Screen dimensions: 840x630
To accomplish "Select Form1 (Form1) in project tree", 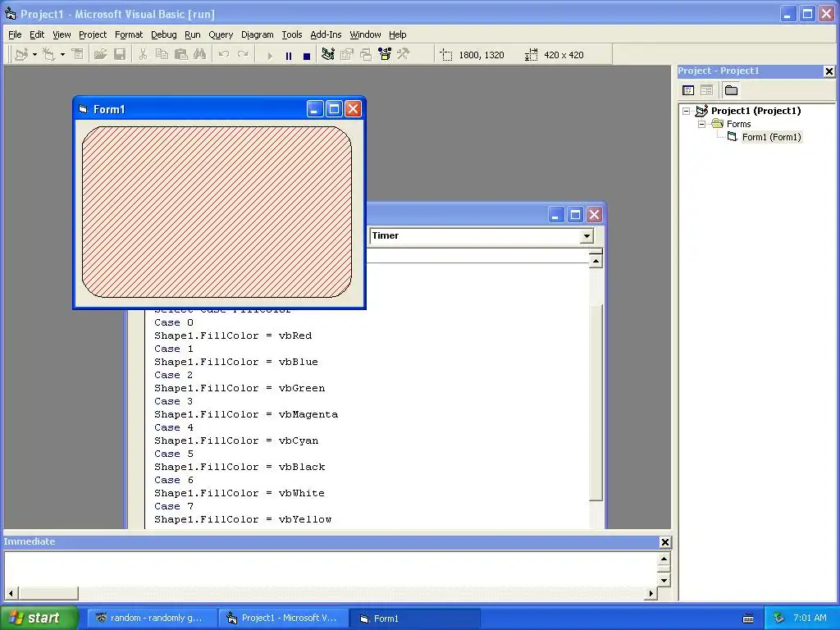I will click(x=771, y=137).
